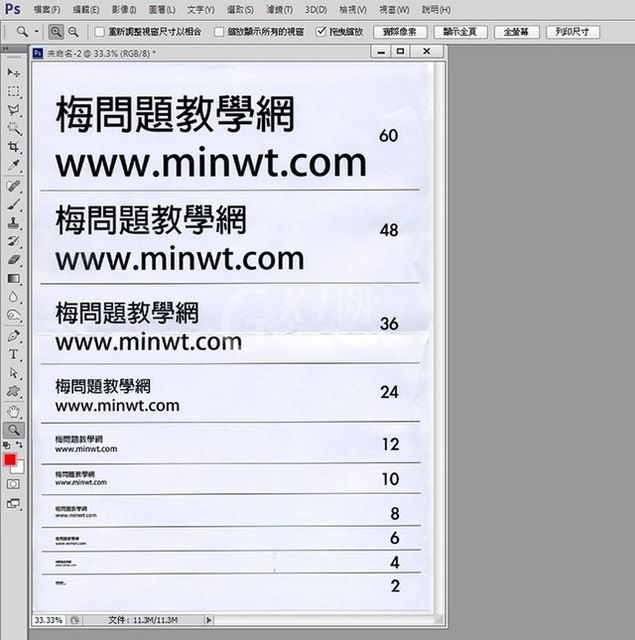Select the Gradient tool
Image resolution: width=635 pixels, height=640 pixels.
click(13, 278)
